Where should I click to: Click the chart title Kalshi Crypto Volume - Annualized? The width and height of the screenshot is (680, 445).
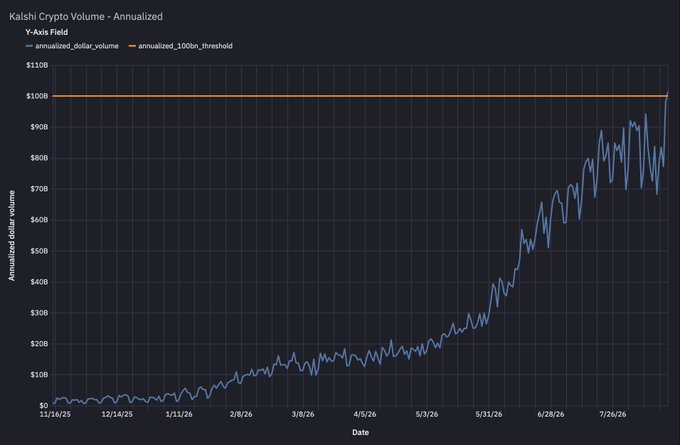pyautogui.click(x=86, y=16)
